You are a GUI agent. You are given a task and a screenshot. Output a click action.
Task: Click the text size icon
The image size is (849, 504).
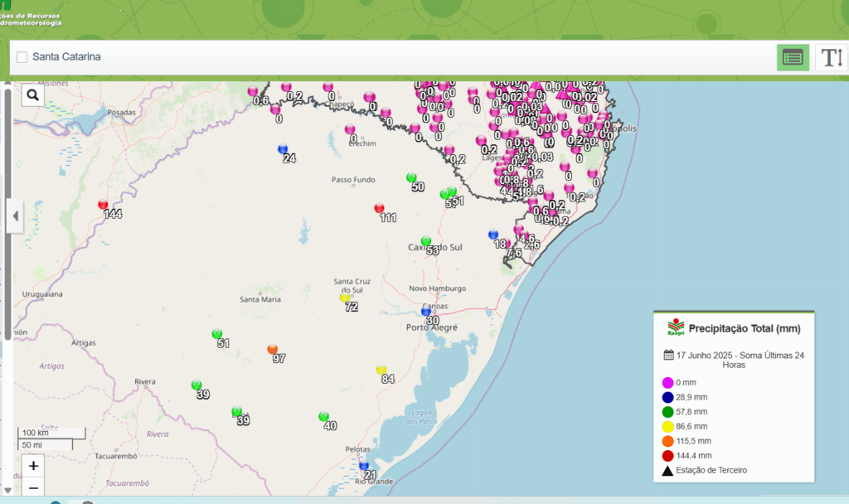832,57
